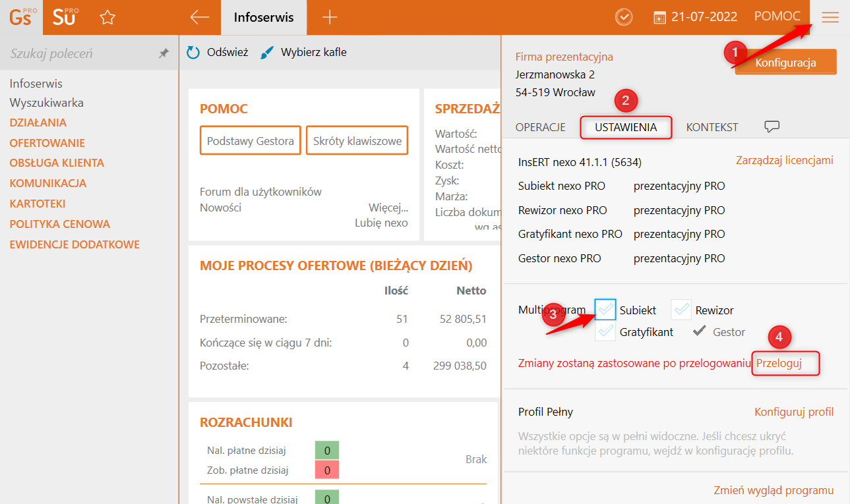The height and width of the screenshot is (504, 850).
Task: Click the Firma prezentacyjna company link
Action: click(564, 57)
